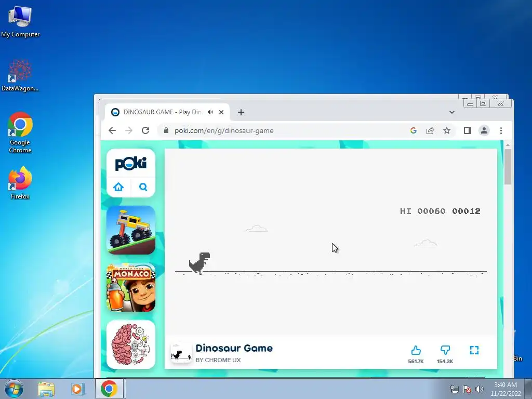View site info via padlock icon
Image resolution: width=532 pixels, height=399 pixels.
pos(166,130)
